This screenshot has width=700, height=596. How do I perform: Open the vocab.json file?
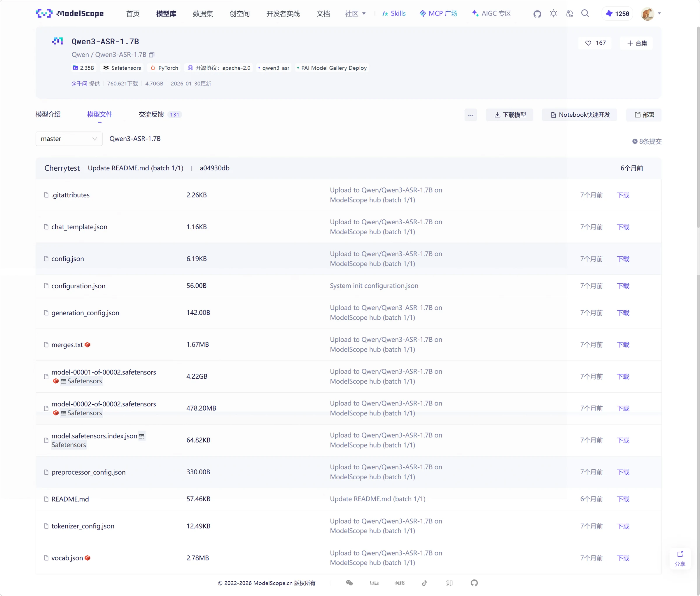67,558
